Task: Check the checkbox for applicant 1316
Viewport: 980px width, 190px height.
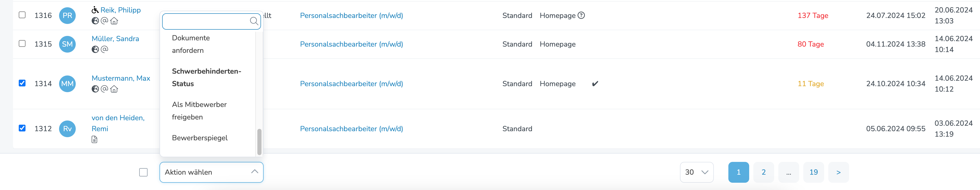Action: (x=22, y=15)
